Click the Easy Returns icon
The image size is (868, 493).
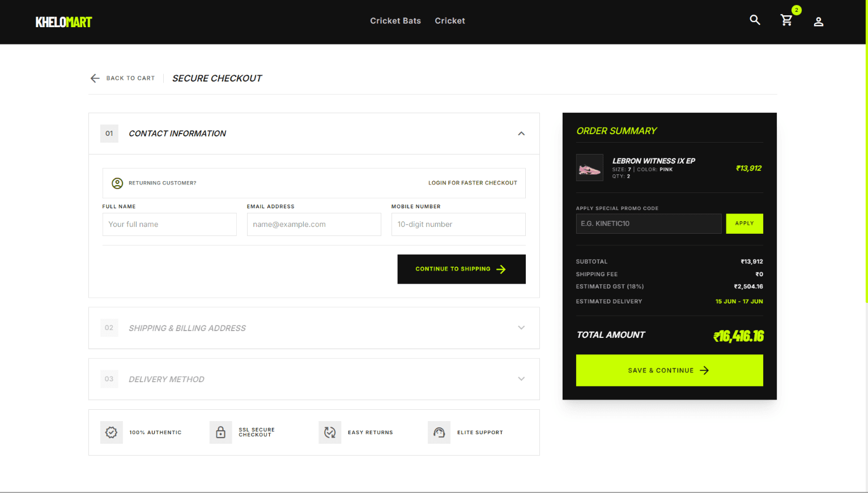pyautogui.click(x=330, y=432)
